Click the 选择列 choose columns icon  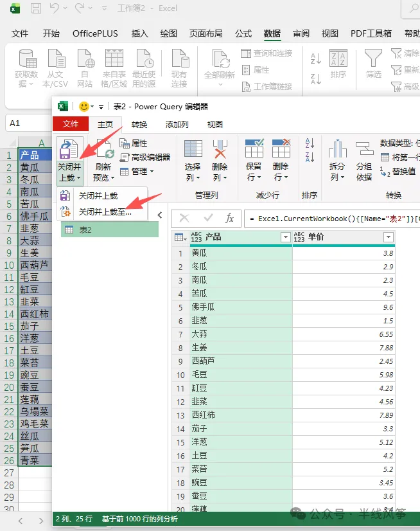pos(193,148)
